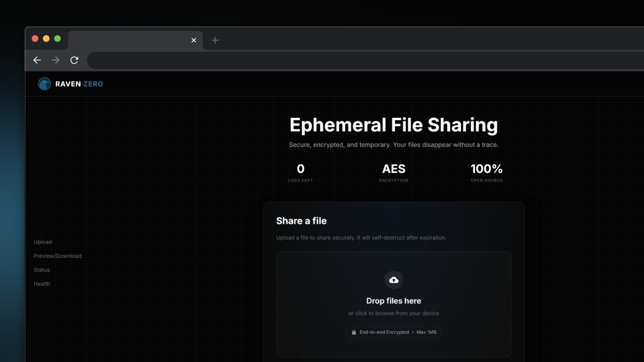Click the cloud upload icon
The width and height of the screenshot is (644, 362).
click(x=393, y=280)
